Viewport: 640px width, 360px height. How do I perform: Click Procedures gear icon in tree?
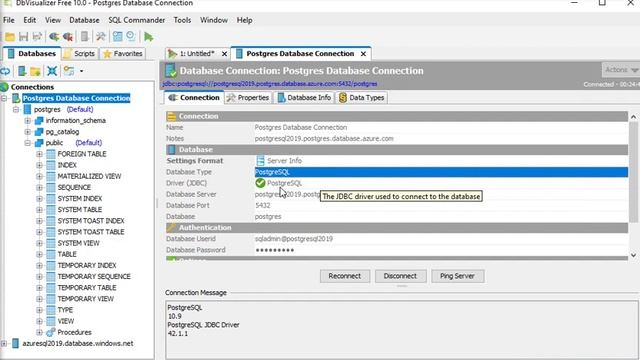[x=51, y=332]
